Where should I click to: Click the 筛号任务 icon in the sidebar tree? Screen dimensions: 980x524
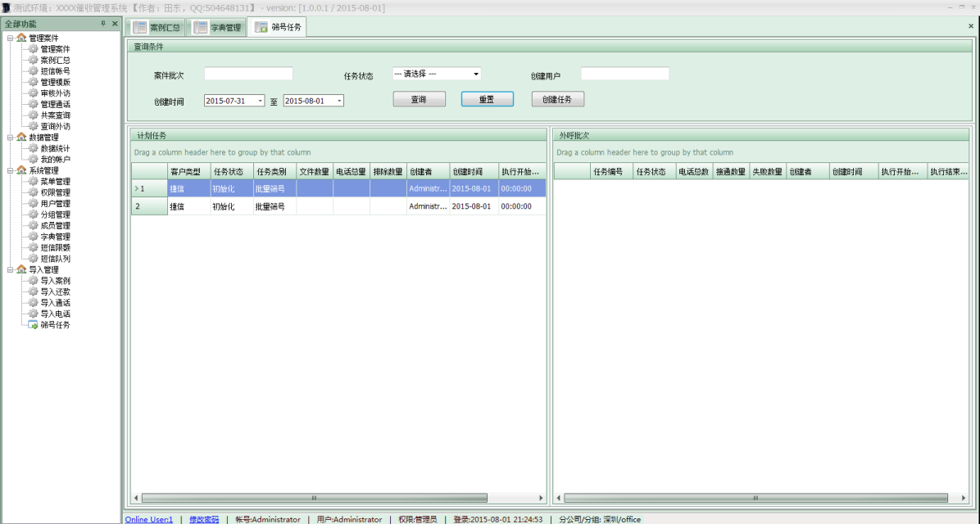(x=34, y=325)
